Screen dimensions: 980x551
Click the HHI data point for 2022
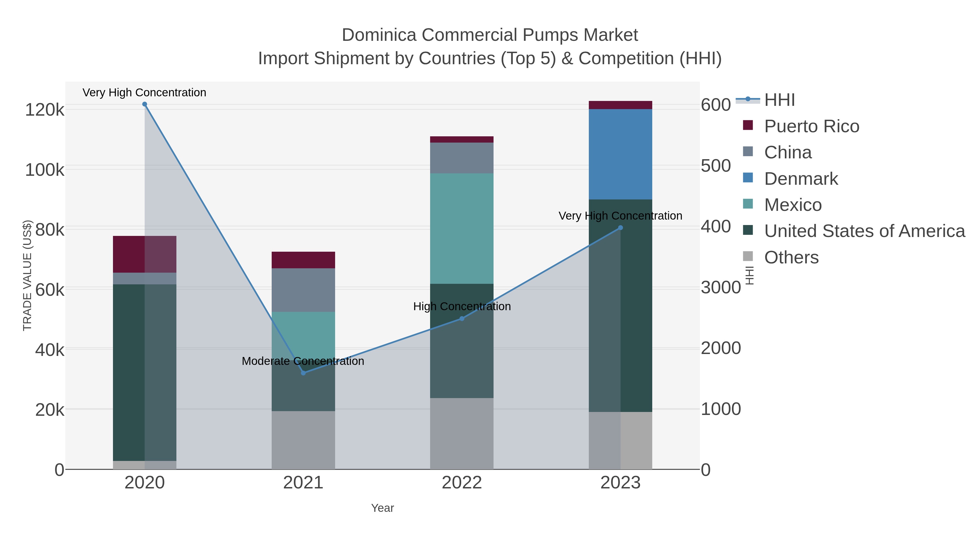[x=462, y=319]
